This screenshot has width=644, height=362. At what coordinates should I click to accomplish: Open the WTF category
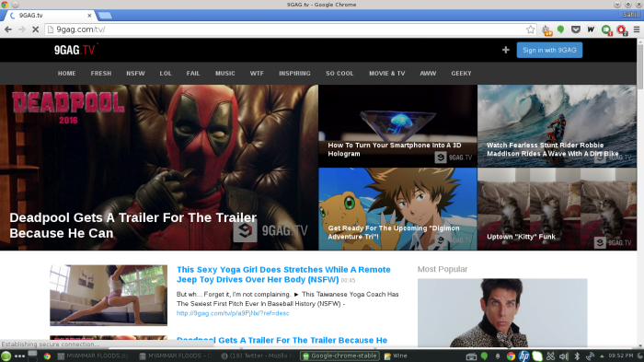[x=257, y=73]
